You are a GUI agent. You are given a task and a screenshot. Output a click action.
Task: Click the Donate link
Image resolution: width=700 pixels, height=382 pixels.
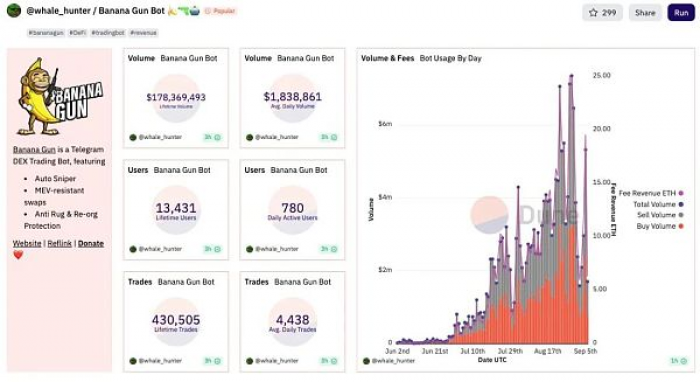[91, 243]
